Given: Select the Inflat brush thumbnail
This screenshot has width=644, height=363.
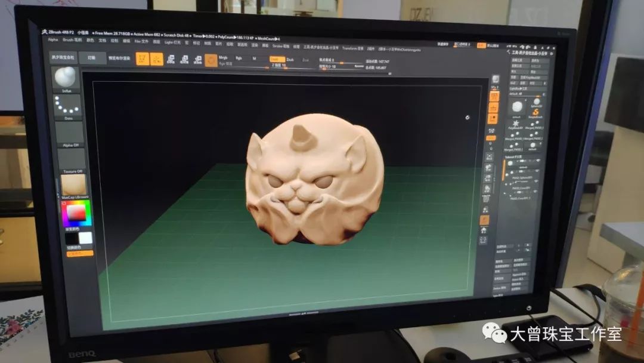Looking at the screenshot, I should coord(66,79).
